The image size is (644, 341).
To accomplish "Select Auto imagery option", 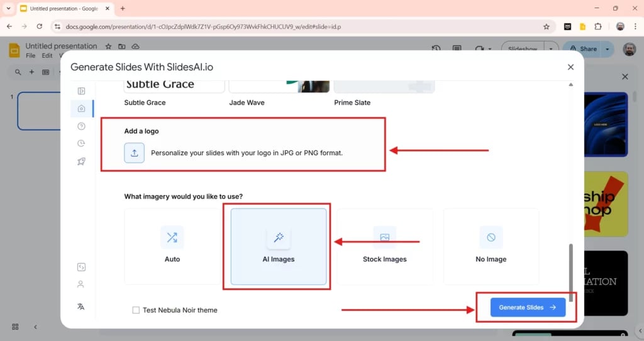I will (x=172, y=246).
